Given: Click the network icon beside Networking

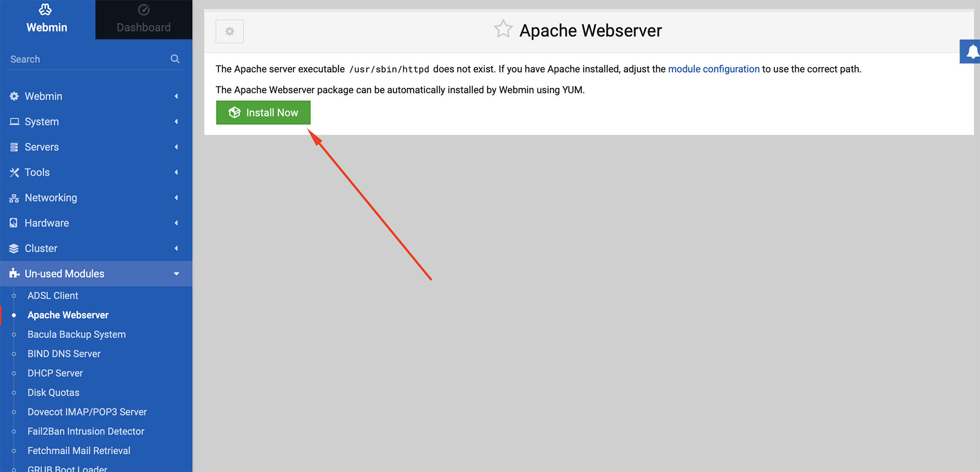Looking at the screenshot, I should tap(14, 198).
